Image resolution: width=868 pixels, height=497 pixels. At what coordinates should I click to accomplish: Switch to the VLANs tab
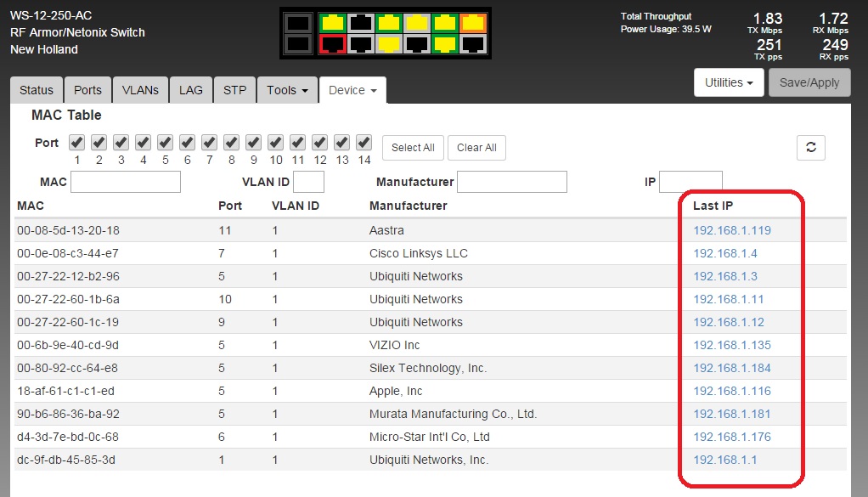[x=140, y=90]
